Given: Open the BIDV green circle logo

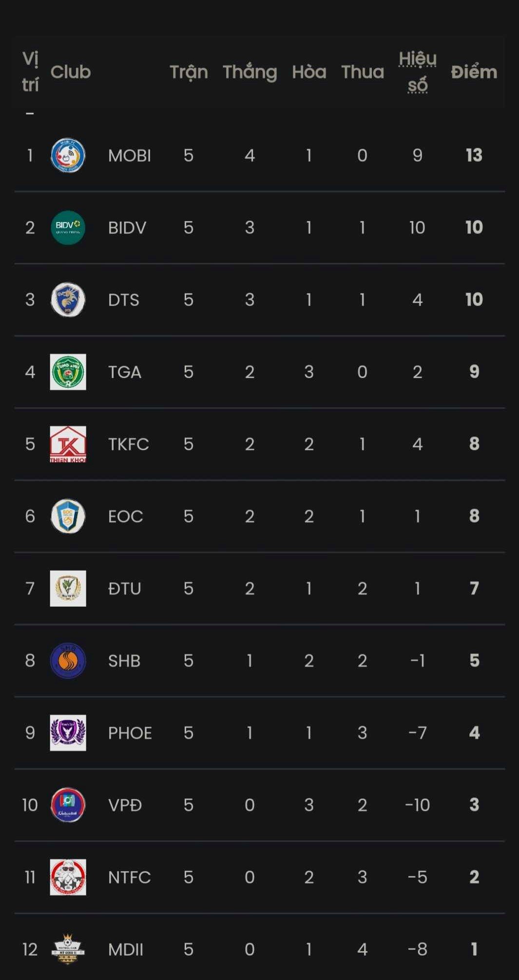Looking at the screenshot, I should 68,228.
